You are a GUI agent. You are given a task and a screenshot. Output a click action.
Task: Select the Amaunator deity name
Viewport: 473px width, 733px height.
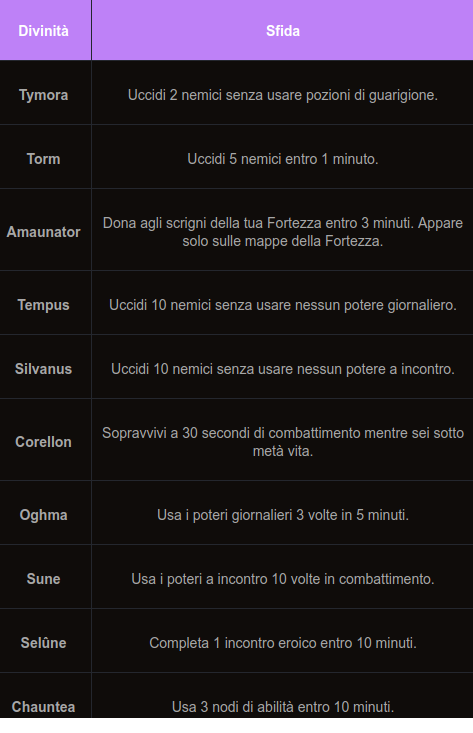pos(43,232)
